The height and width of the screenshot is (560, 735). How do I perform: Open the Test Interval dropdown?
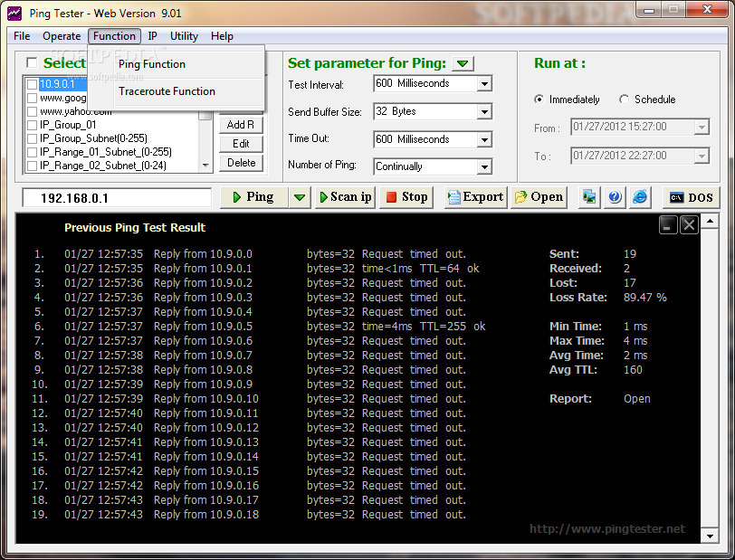(484, 84)
